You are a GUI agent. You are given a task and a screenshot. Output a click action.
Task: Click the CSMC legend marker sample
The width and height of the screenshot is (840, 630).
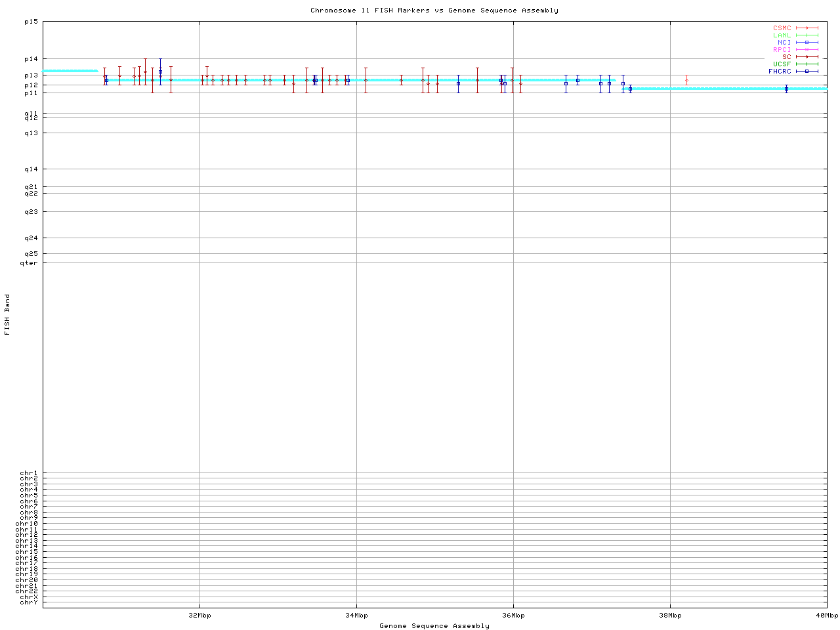click(x=807, y=28)
